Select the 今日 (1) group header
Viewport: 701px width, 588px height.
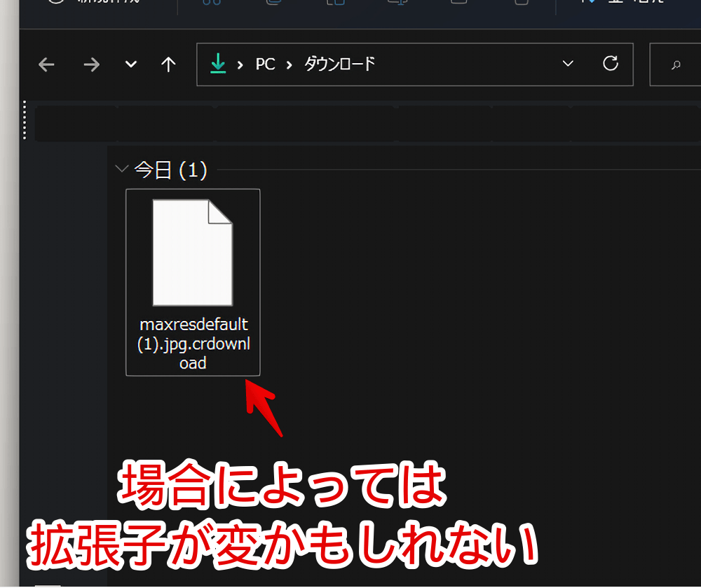(170, 170)
